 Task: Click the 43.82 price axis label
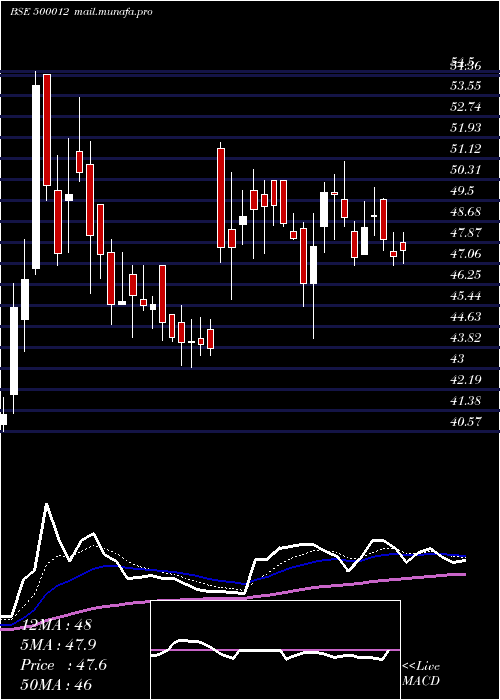coord(466,338)
